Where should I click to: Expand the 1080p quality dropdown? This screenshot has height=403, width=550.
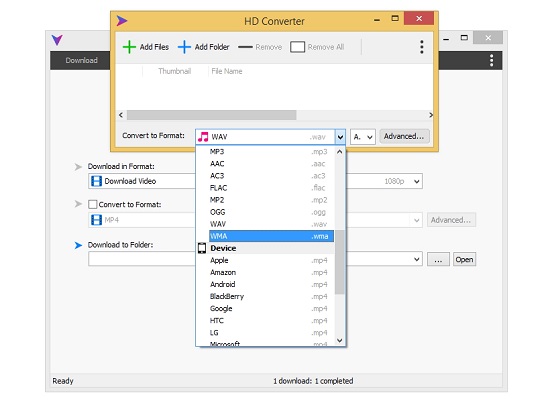coord(416,181)
